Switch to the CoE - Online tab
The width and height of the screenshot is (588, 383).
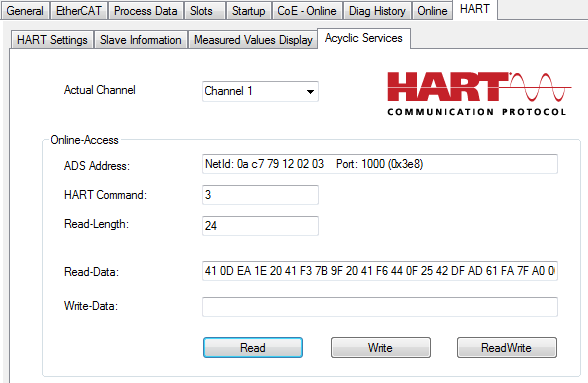307,11
